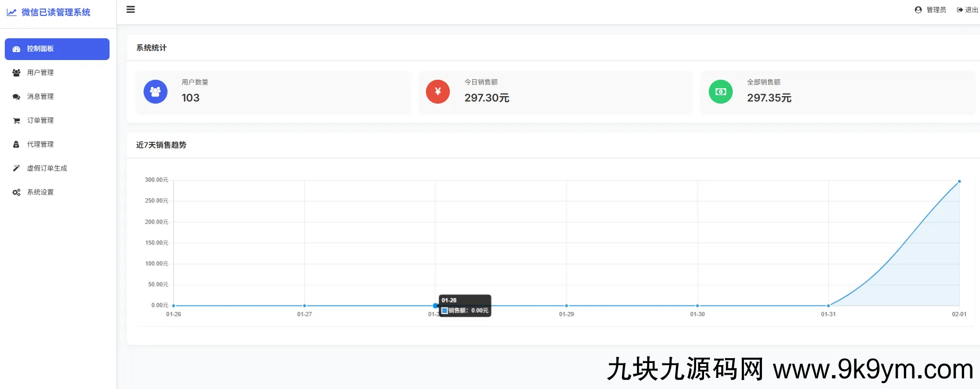This screenshot has width=980, height=389.
Task: Go to 消息管理 message management
Action: 40,97
